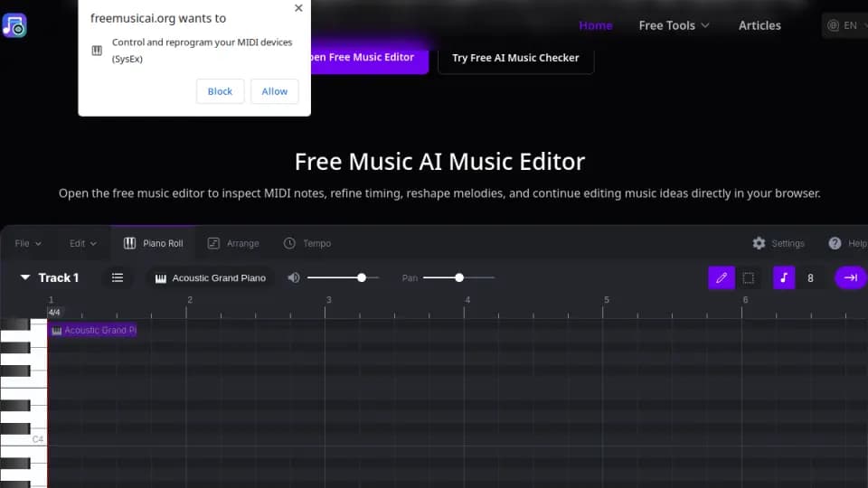
Task: Switch to the Tempo tab
Action: 307,243
